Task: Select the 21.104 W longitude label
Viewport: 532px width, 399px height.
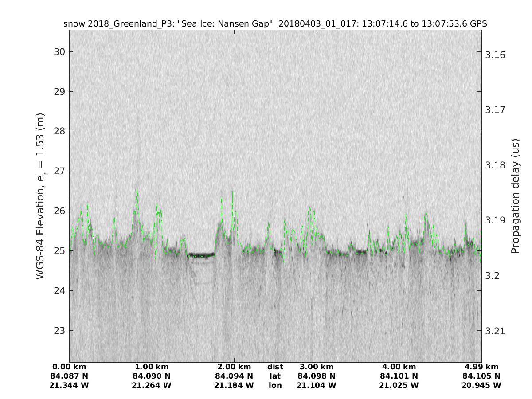Action: point(317,386)
